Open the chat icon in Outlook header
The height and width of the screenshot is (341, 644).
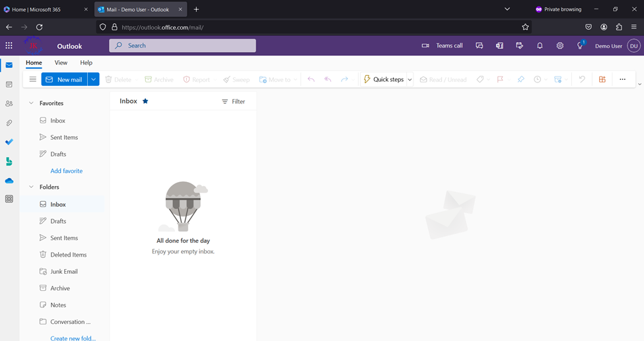click(480, 46)
